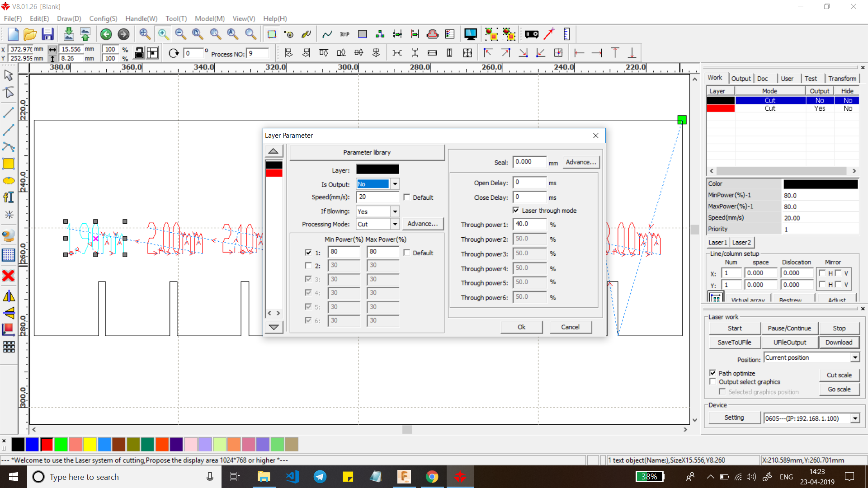Toggle the Path optimize checkbox

coord(713,373)
